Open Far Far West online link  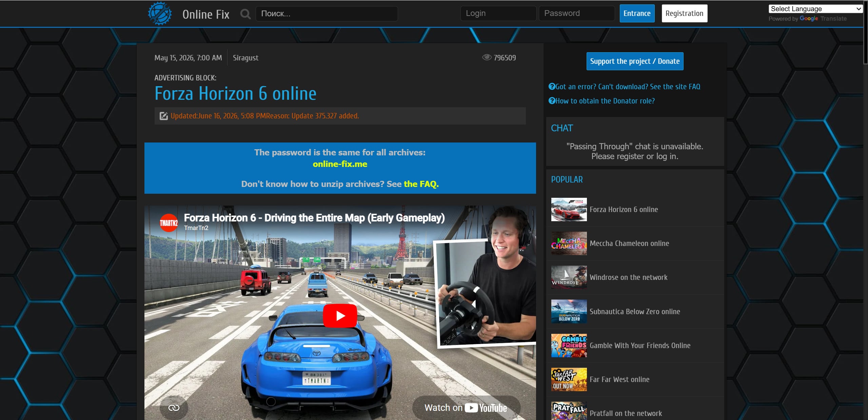point(619,379)
